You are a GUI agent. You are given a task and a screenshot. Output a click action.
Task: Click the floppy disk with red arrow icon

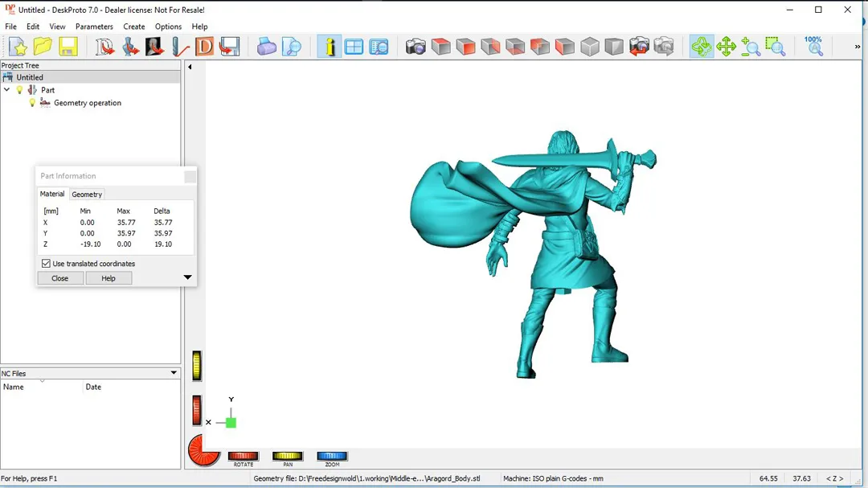[229, 47]
